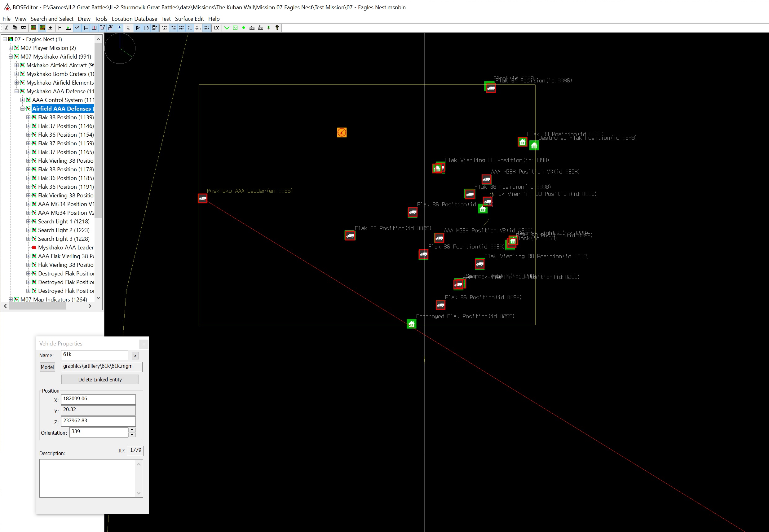Click the OBJ FILT object filter icon
This screenshot has height=532, width=769.
[x=129, y=28]
